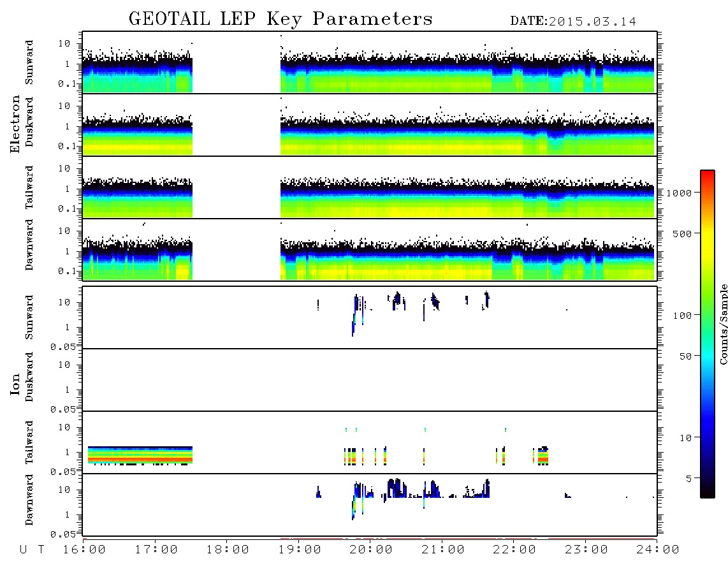
Task: Click the 20:00 time axis label
Action: point(371,550)
